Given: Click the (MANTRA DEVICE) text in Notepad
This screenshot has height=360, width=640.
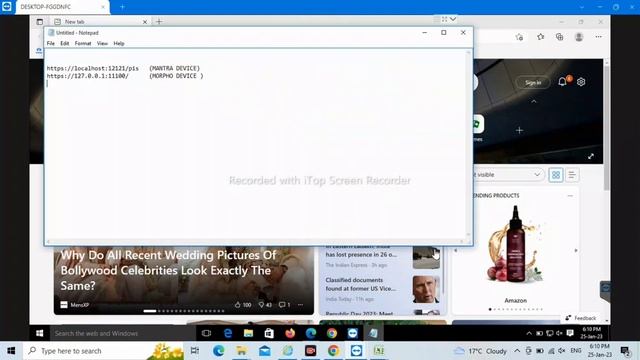Looking at the screenshot, I should click(x=175, y=68).
